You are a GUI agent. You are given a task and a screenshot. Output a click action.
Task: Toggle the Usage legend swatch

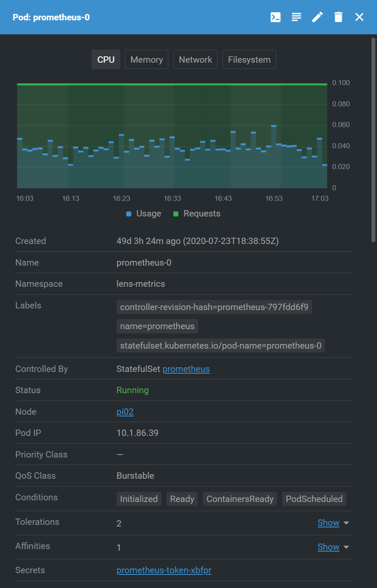(129, 214)
